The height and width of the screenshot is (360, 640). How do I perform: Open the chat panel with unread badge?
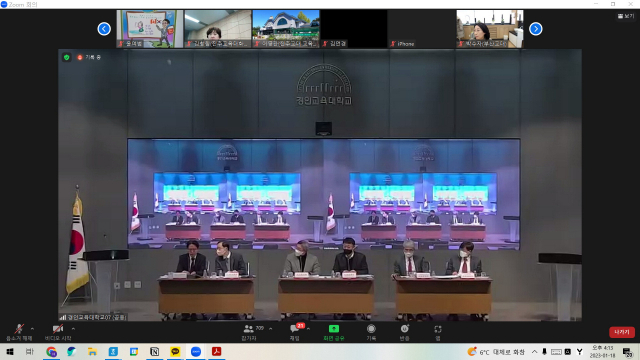pos(295,332)
